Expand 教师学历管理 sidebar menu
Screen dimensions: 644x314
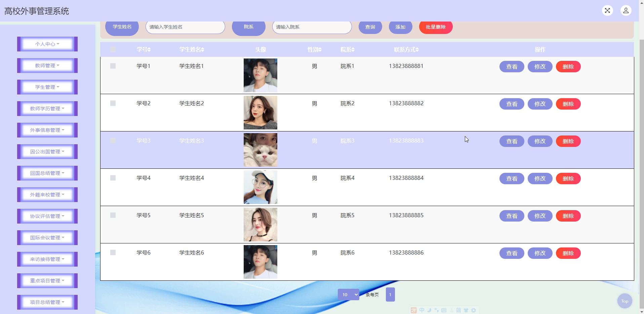[47, 109]
